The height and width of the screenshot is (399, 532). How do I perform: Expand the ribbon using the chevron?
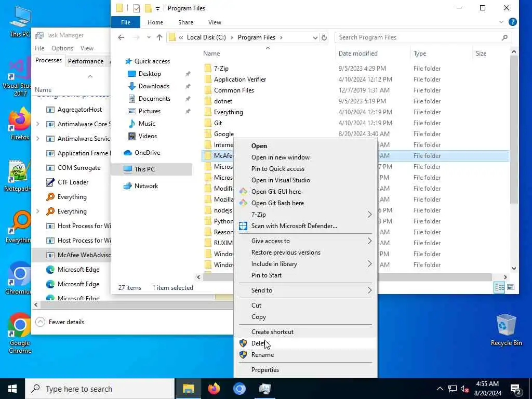501,22
